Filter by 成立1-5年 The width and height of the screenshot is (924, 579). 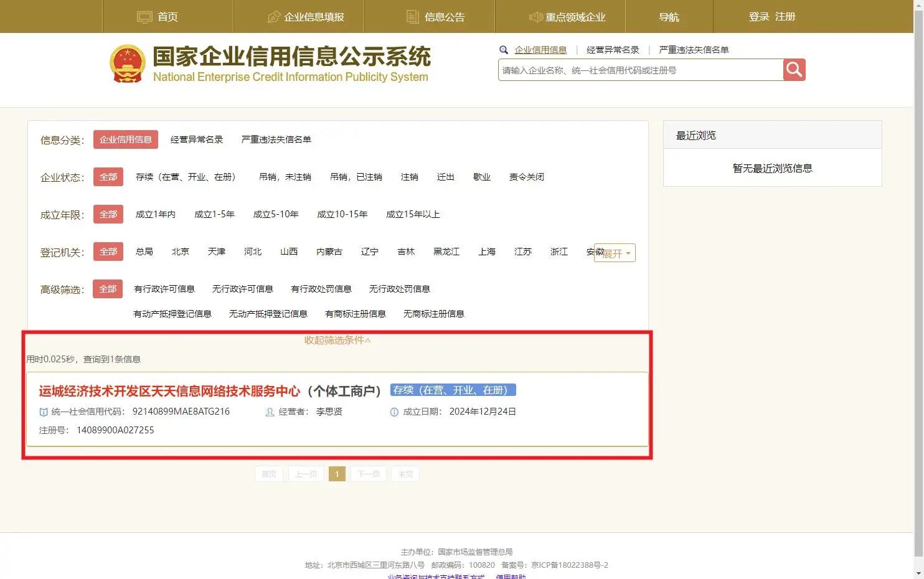214,214
